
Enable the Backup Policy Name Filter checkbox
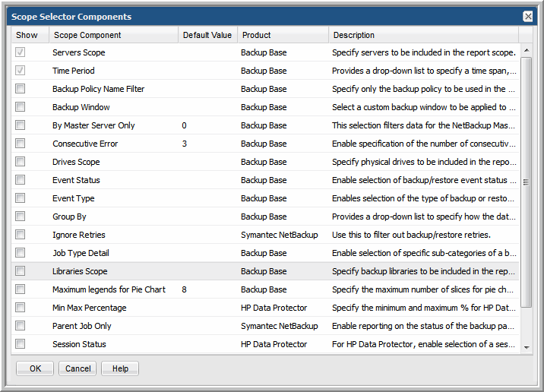coord(21,89)
